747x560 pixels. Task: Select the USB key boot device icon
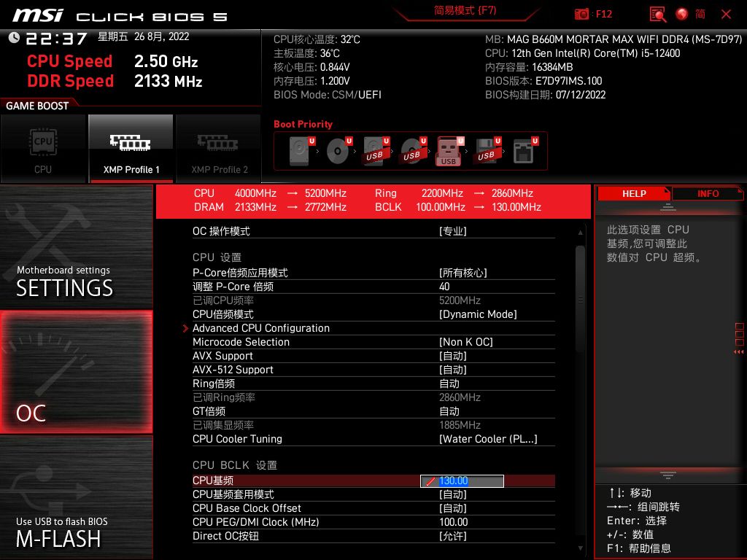coord(449,151)
